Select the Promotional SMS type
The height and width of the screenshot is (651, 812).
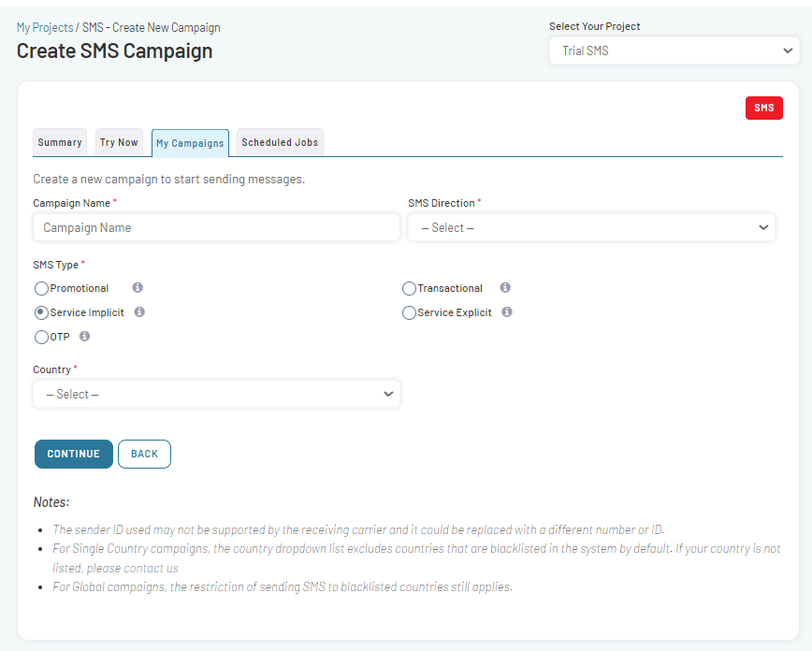click(x=41, y=288)
